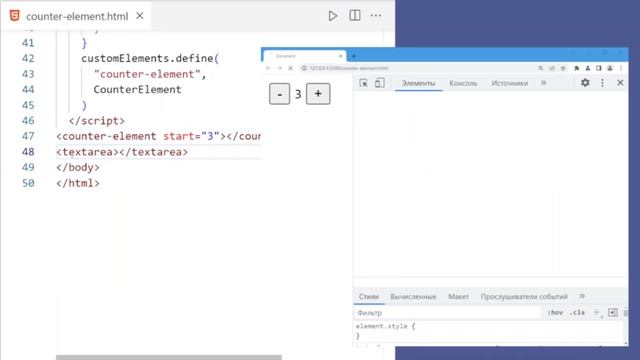Open the Источники DevTools tab

pos(509,83)
